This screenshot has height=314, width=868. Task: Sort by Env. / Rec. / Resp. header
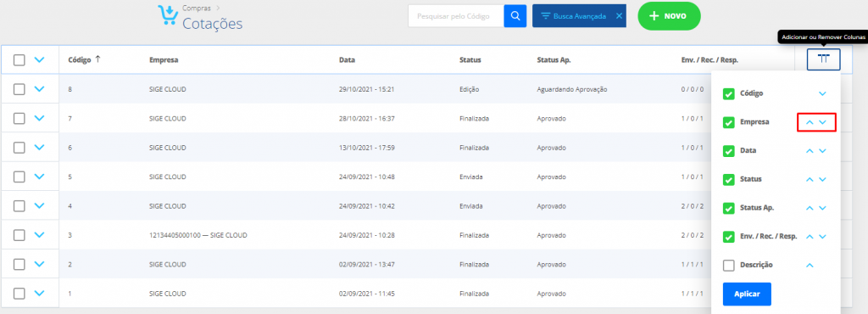(x=709, y=59)
